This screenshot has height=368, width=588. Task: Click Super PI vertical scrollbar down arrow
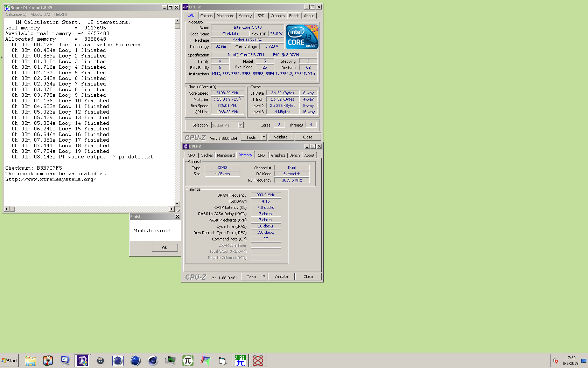(177, 204)
